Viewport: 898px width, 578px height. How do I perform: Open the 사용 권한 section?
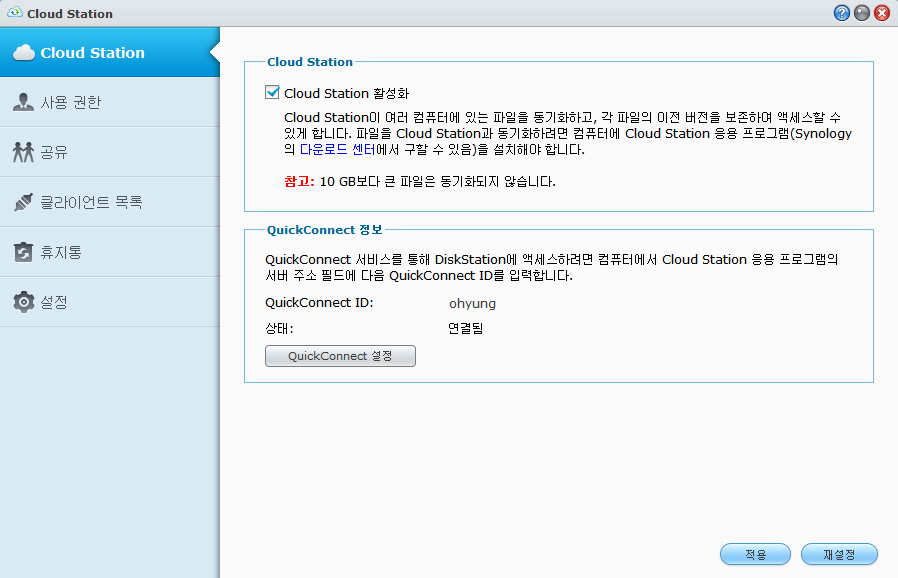[x=110, y=102]
